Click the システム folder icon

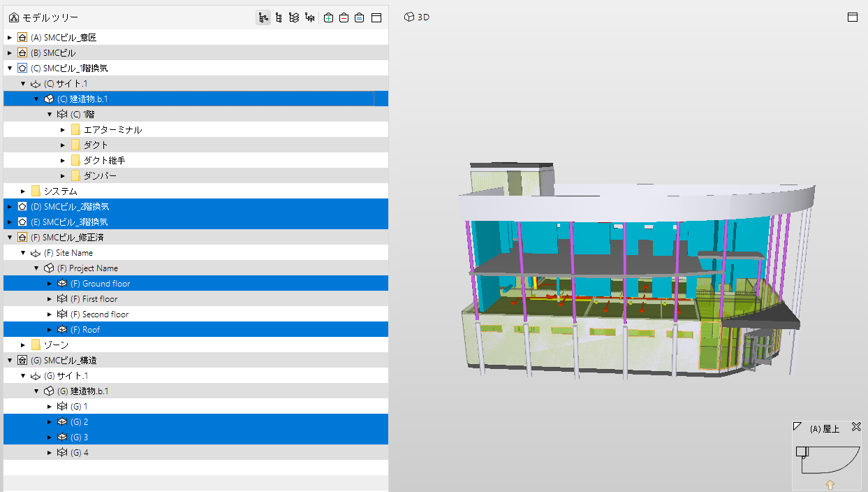point(36,191)
